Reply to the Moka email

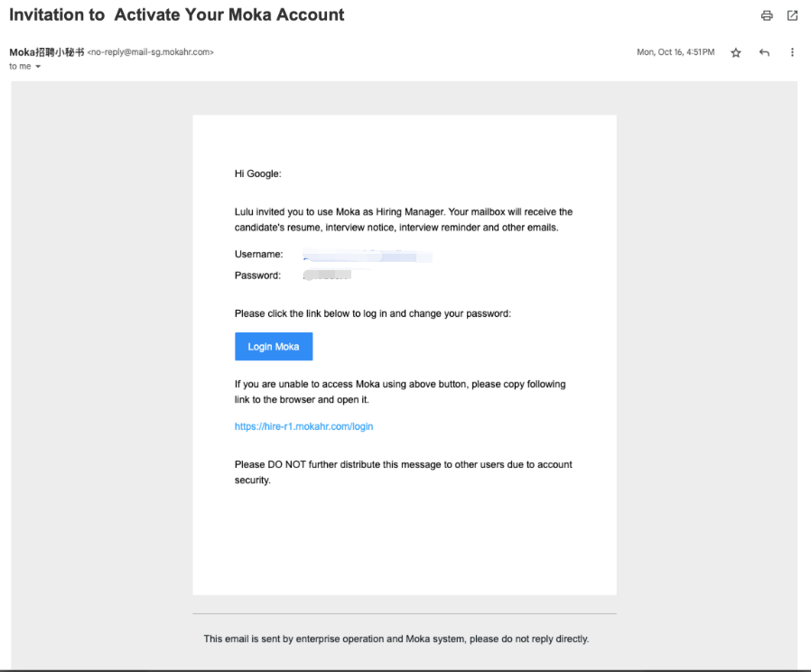coord(764,53)
